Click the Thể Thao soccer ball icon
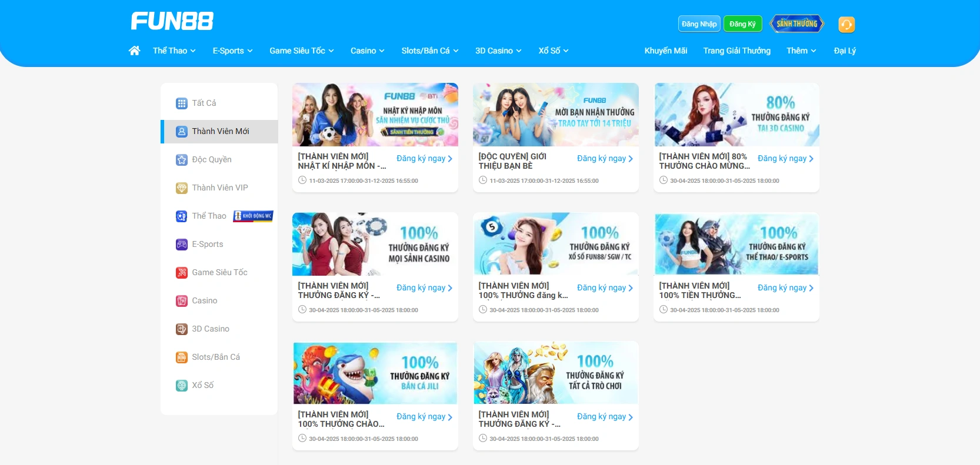Image resolution: width=980 pixels, height=465 pixels. coord(182,216)
